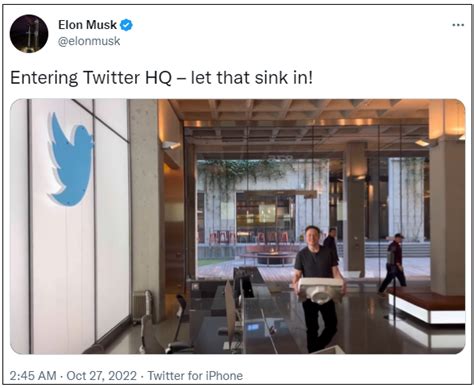Click the white sink being carried

pyautogui.click(x=321, y=289)
